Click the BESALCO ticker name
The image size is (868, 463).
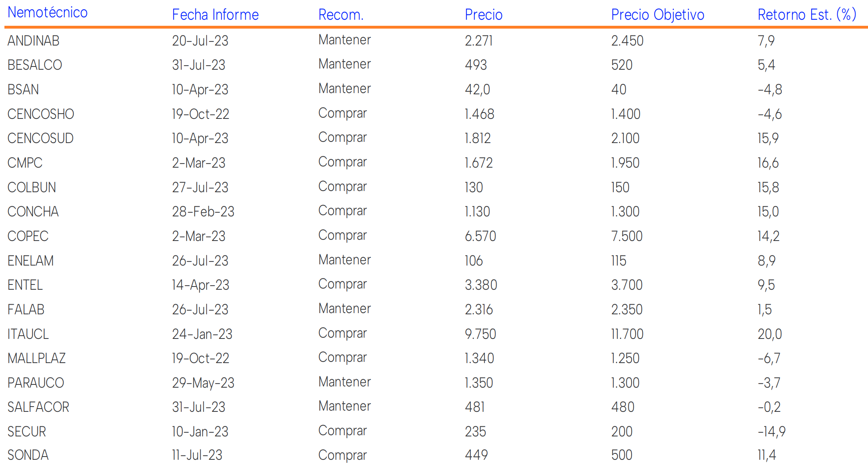[x=35, y=65]
